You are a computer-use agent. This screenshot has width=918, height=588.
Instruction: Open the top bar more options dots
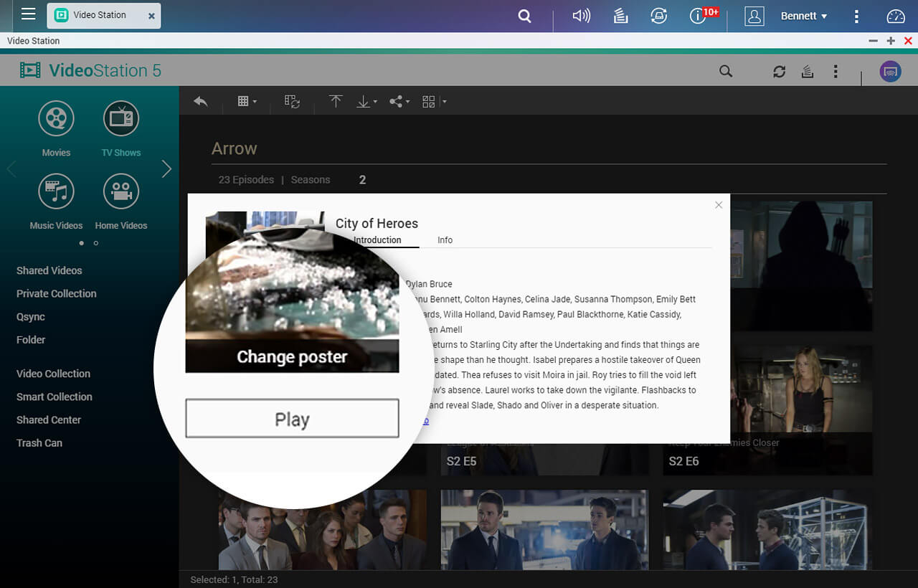coord(856,16)
